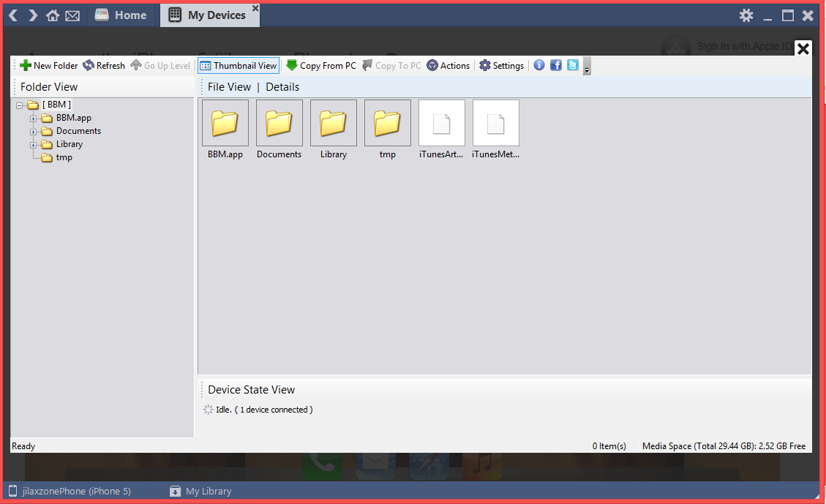The width and height of the screenshot is (826, 504).
Task: Click the File View header label
Action: (x=229, y=87)
